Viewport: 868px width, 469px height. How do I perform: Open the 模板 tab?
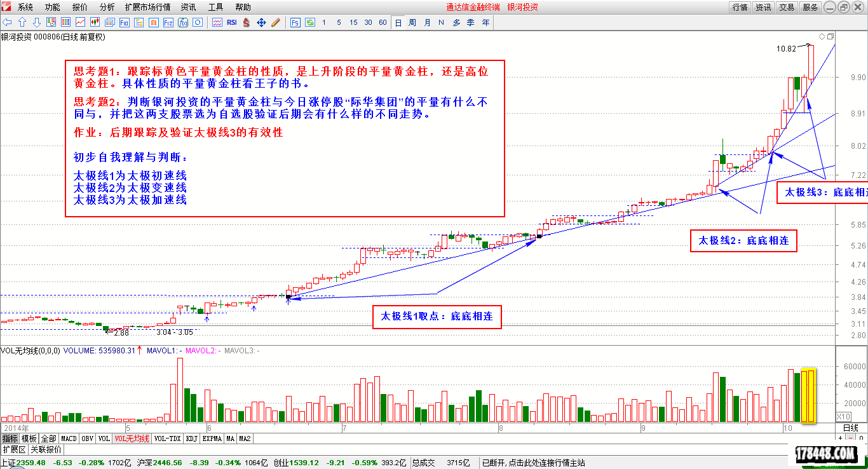point(29,438)
